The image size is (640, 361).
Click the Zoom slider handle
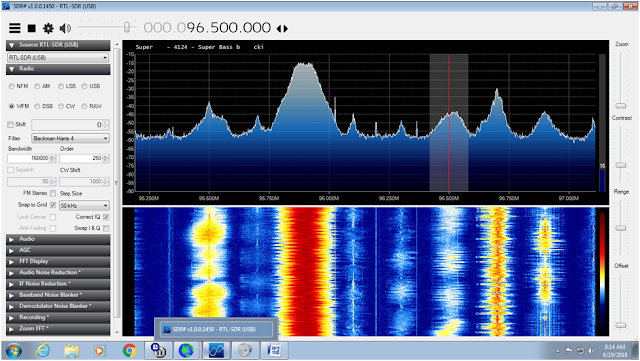(621, 106)
